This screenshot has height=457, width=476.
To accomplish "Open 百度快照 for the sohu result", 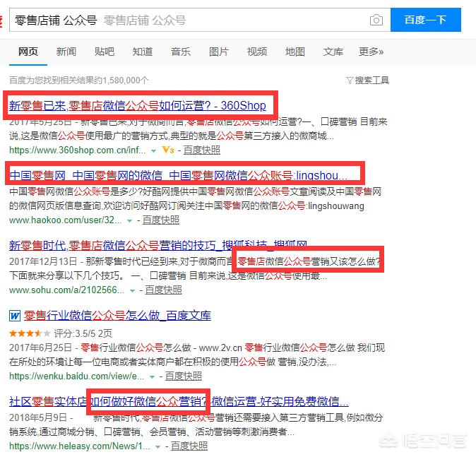I will pyautogui.click(x=163, y=290).
